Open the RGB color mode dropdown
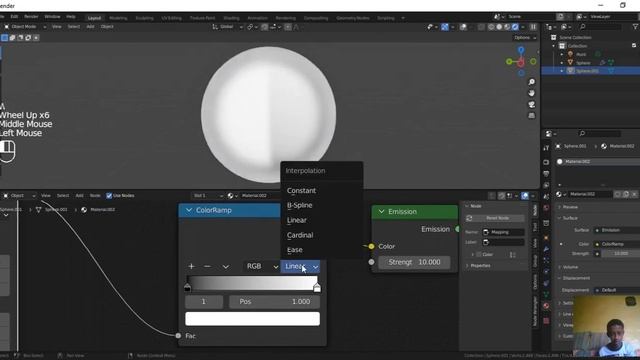 point(261,267)
